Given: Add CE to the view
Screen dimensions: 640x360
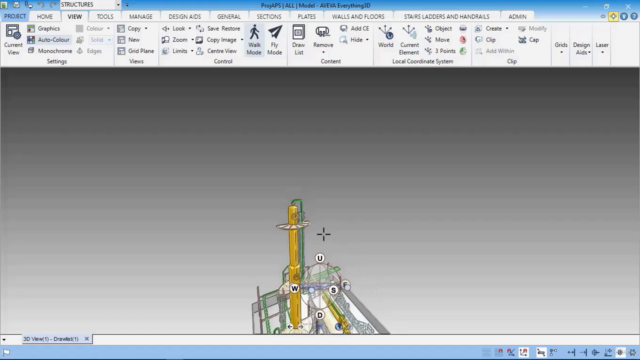Looking at the screenshot, I should [x=354, y=29].
